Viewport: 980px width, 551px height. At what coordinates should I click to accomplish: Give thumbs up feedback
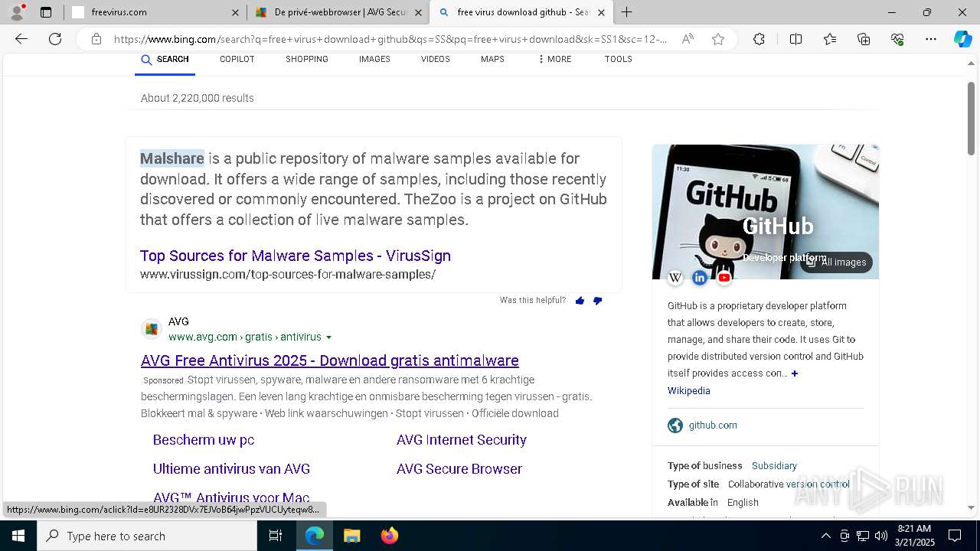click(x=580, y=301)
